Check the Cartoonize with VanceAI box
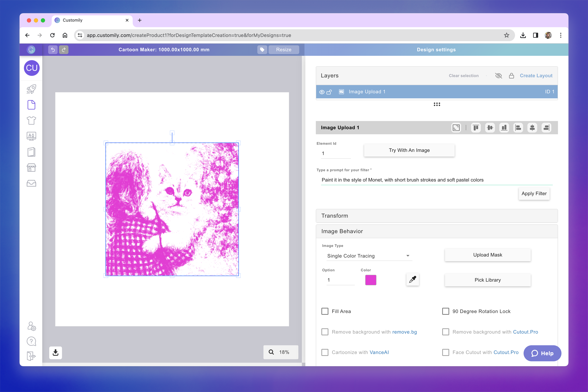Image resolution: width=588 pixels, height=392 pixels. point(325,352)
